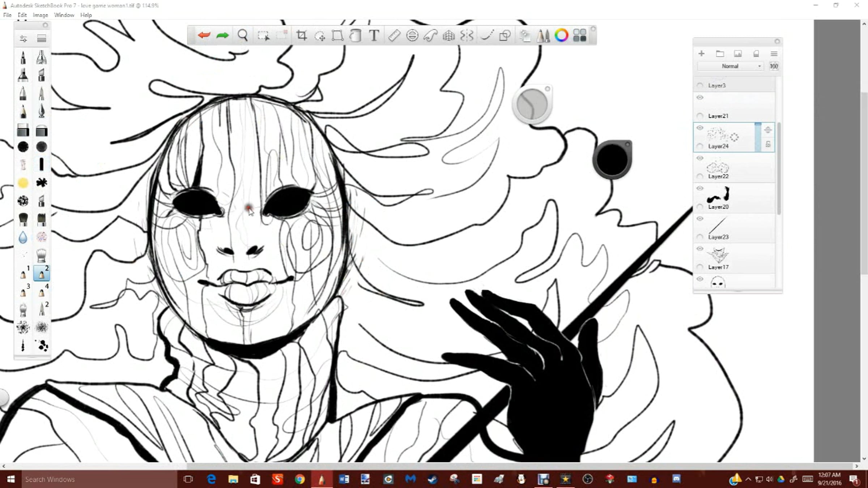Open the layer panel hamburger menu
Image resolution: width=868 pixels, height=488 pixels.
point(774,53)
